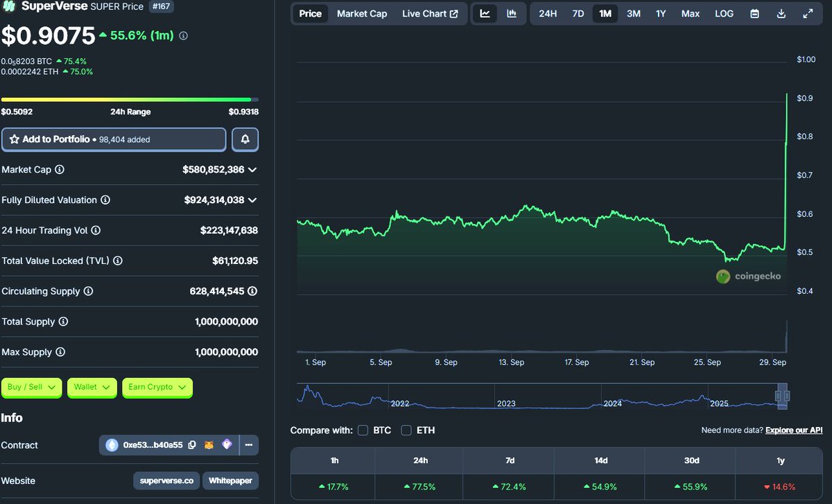
Task: Click the price spike near $0.9
Action: pyautogui.click(x=786, y=97)
